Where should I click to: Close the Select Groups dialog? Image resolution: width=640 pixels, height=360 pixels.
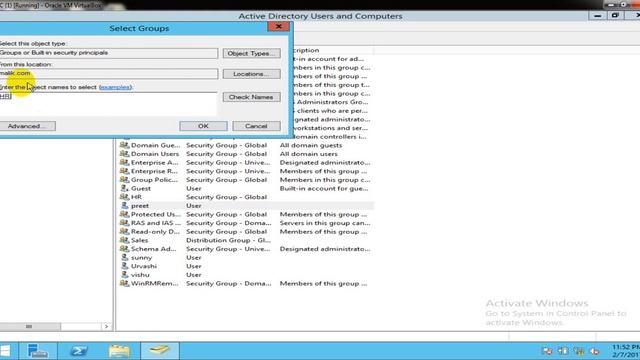279,27
